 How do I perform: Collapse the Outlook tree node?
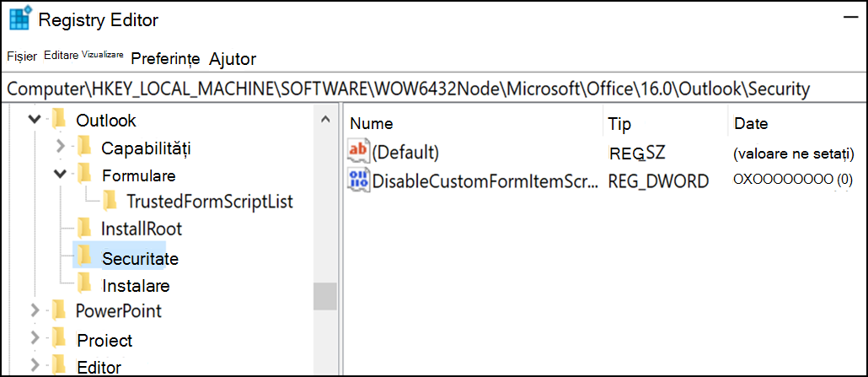coord(35,119)
